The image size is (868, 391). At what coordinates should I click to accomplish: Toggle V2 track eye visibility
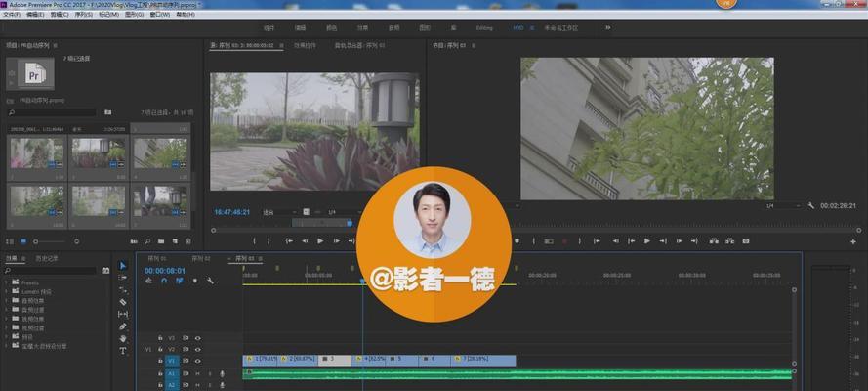click(197, 350)
